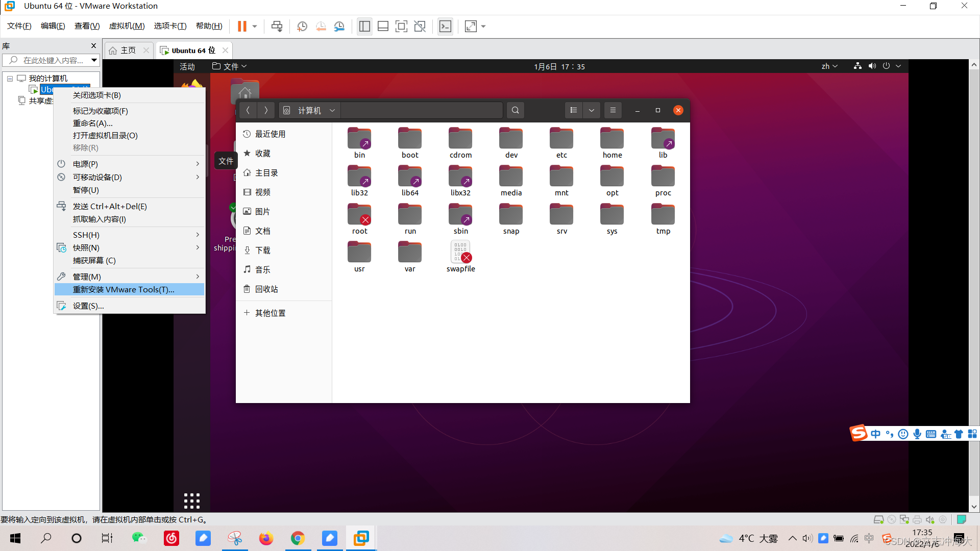Open view options dropdown in Files
The width and height of the screenshot is (980, 551).
click(592, 110)
